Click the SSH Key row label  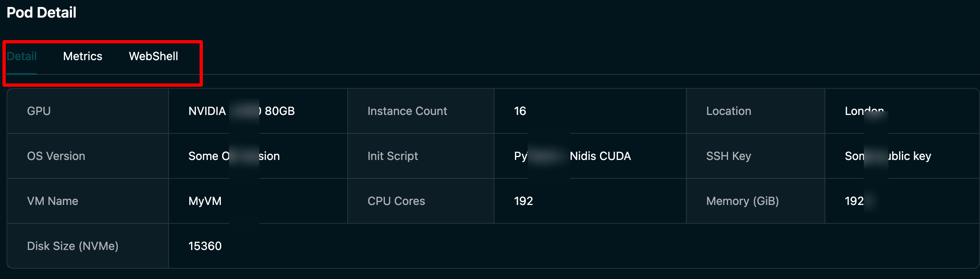pos(728,156)
